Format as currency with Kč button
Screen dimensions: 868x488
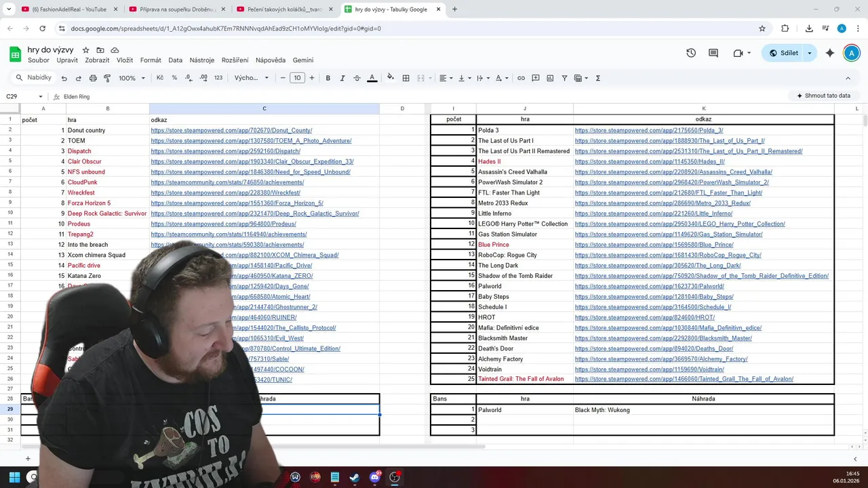160,78
